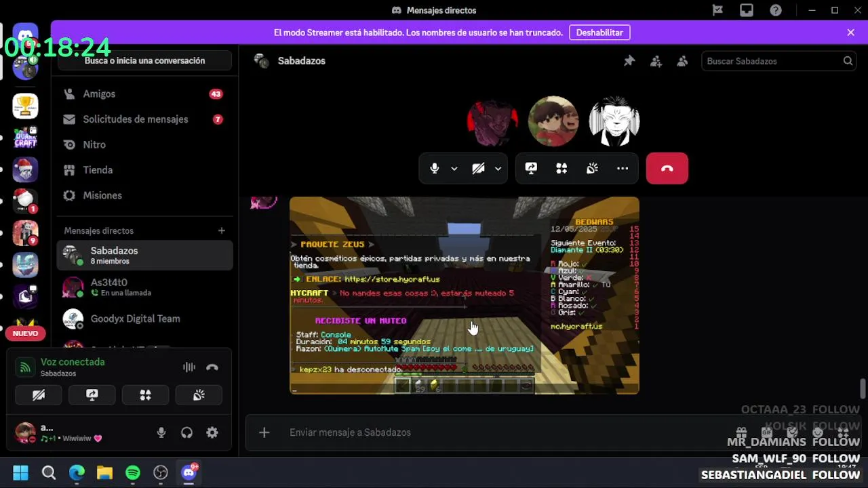Screen dimensions: 868x488
Task: Click the Discord taskbar icon
Action: 189,472
